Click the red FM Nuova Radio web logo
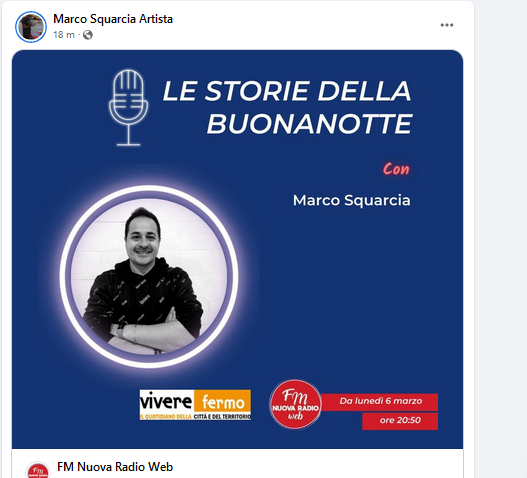The height and width of the screenshot is (478, 527). click(295, 404)
